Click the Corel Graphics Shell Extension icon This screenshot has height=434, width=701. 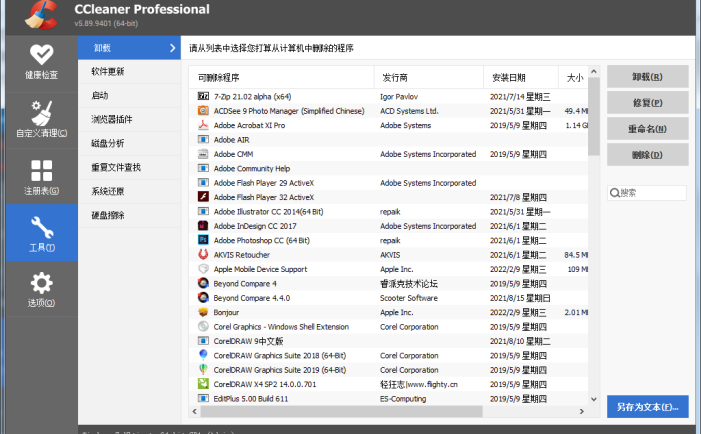tap(203, 327)
